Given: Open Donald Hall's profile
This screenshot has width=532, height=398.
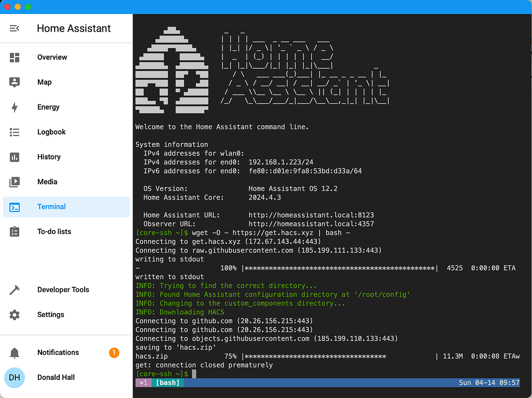Looking at the screenshot, I should click(66, 377).
